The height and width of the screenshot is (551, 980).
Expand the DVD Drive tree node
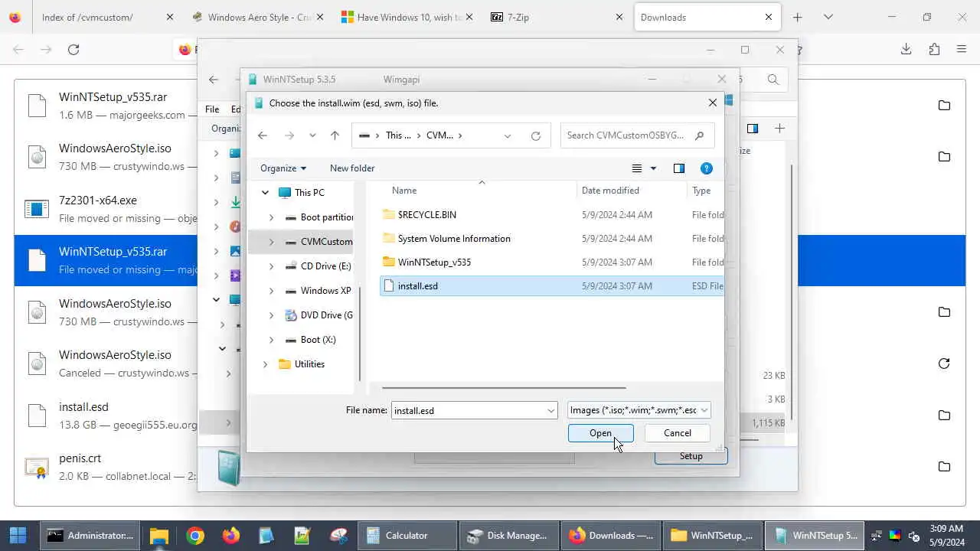point(271,315)
